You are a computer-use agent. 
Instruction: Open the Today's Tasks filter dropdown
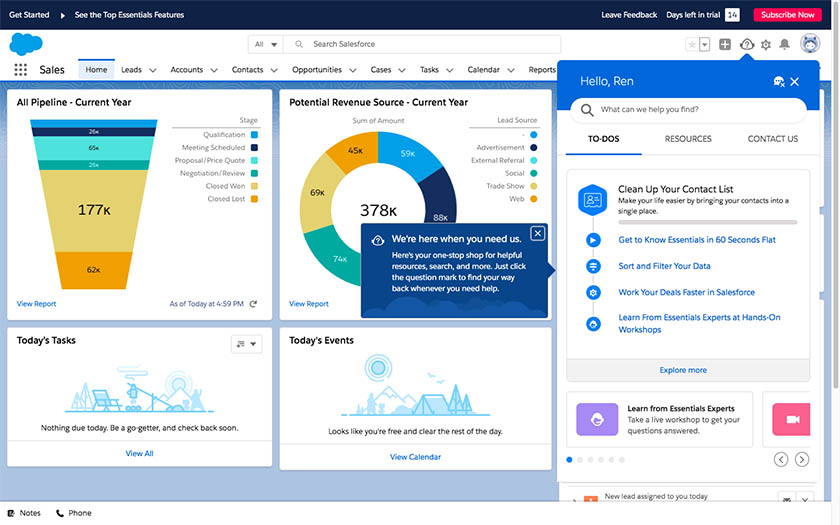246,344
